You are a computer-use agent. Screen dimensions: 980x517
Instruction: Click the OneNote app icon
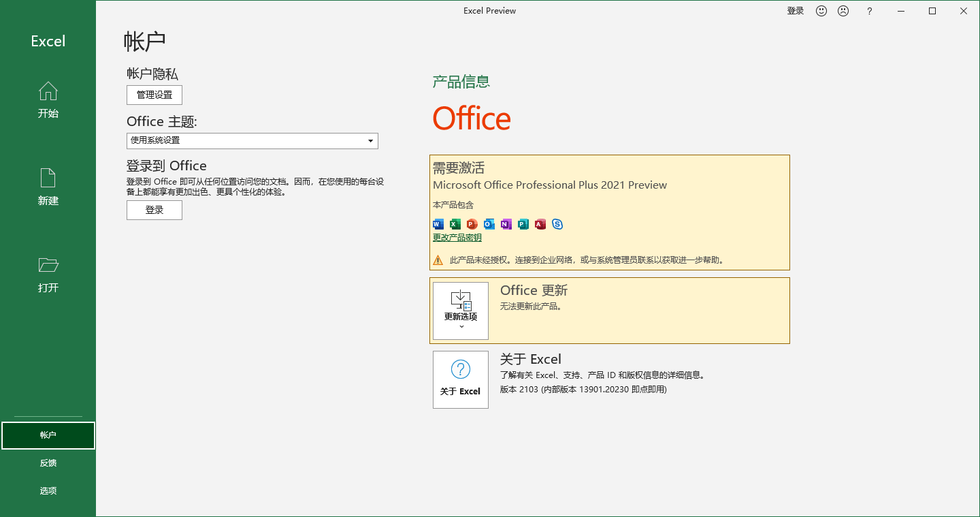click(x=506, y=224)
